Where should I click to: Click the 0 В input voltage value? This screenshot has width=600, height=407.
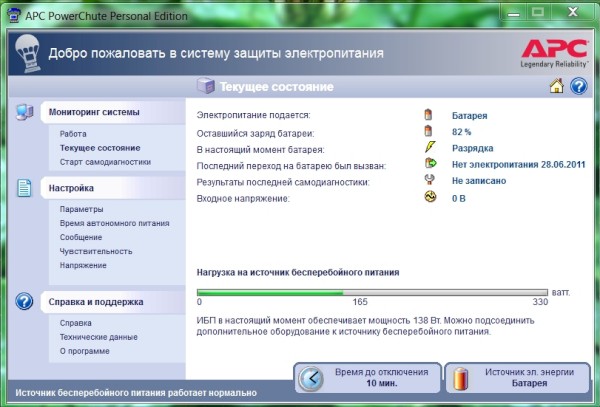[x=458, y=199]
